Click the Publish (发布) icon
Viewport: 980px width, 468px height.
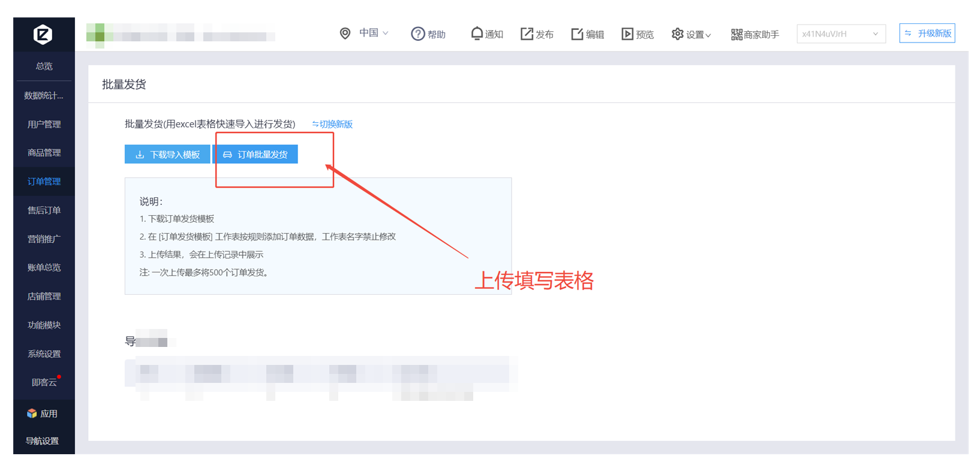pyautogui.click(x=527, y=34)
